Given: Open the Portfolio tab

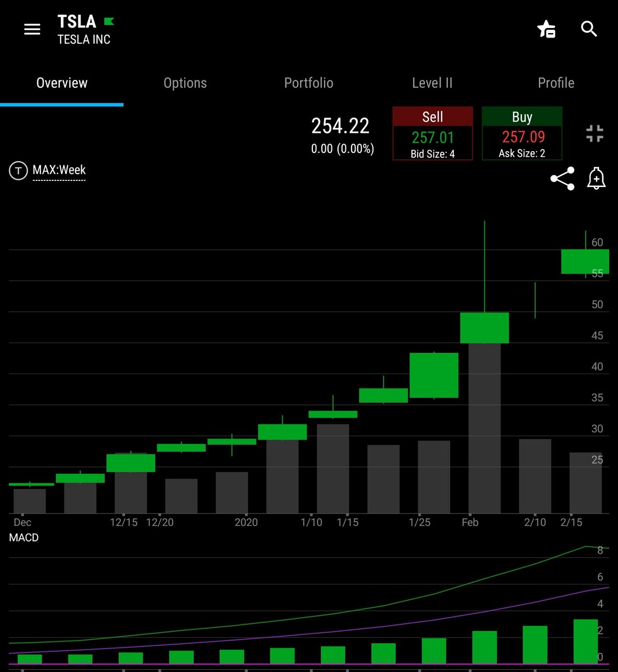Looking at the screenshot, I should pos(308,83).
